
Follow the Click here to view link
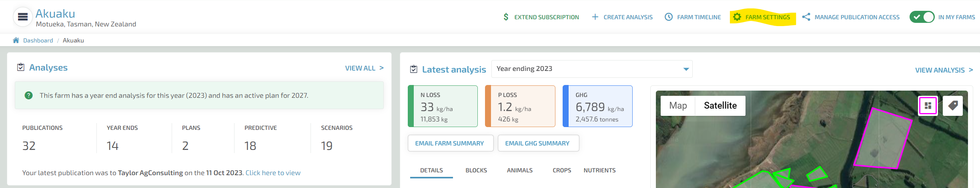273,173
